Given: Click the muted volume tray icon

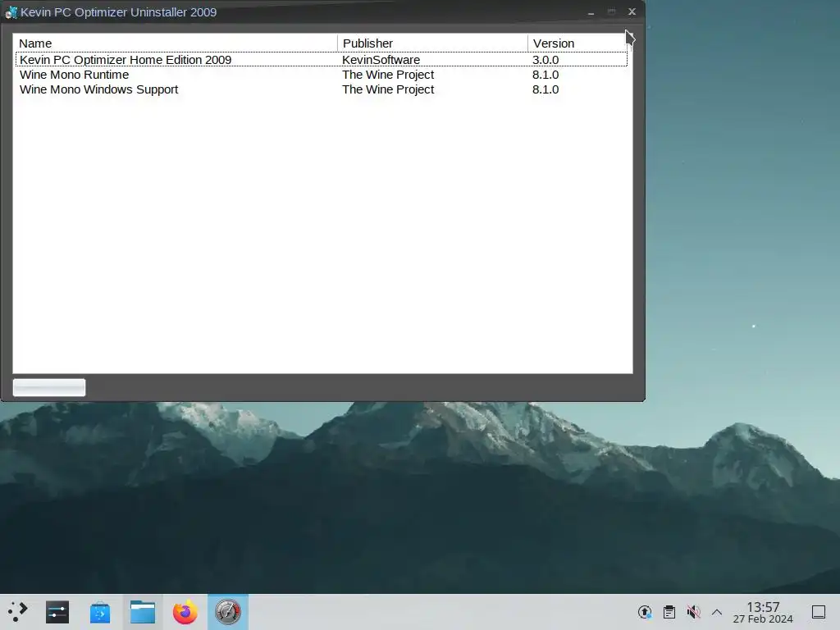Looking at the screenshot, I should click(693, 612).
